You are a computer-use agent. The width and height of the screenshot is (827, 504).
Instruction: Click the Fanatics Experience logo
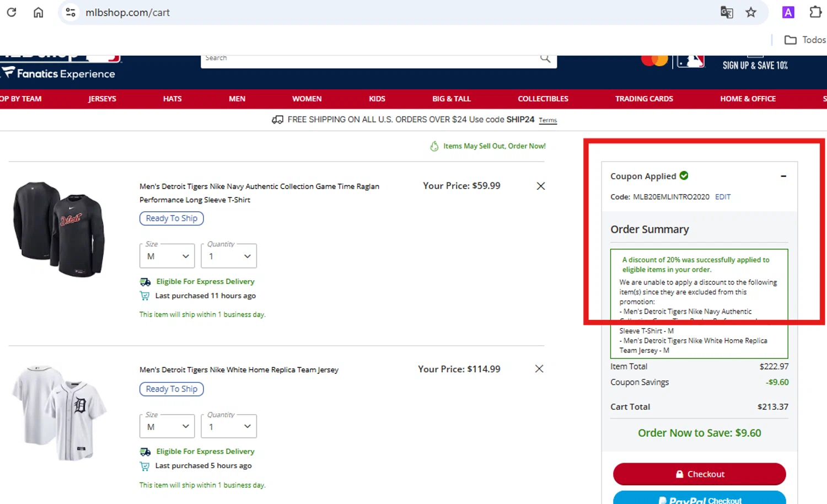58,73
